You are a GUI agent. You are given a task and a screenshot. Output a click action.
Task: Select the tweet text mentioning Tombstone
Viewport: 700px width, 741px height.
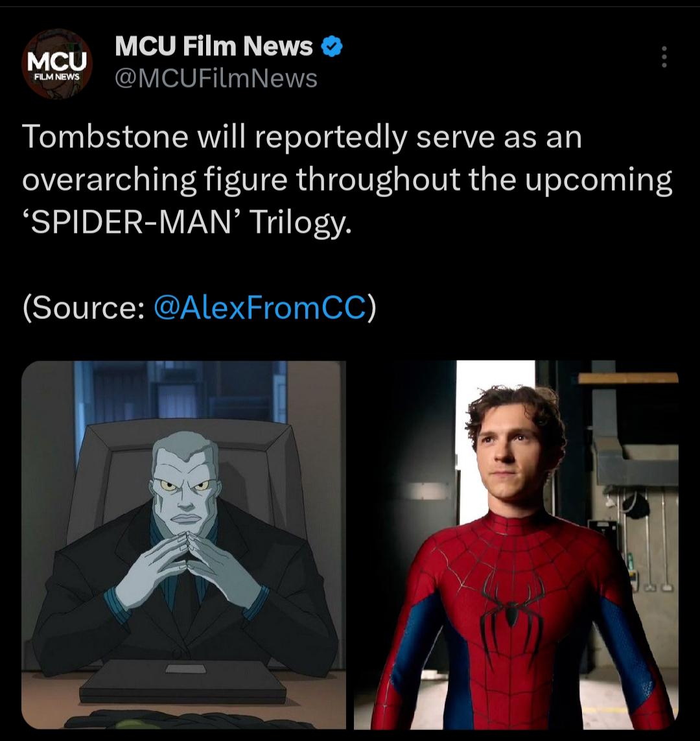click(x=347, y=180)
